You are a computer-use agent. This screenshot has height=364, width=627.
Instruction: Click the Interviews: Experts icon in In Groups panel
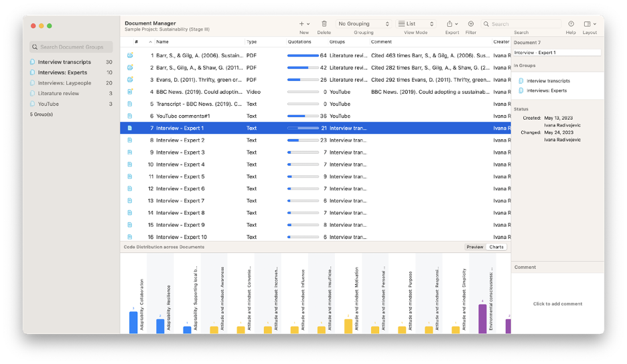[521, 91]
